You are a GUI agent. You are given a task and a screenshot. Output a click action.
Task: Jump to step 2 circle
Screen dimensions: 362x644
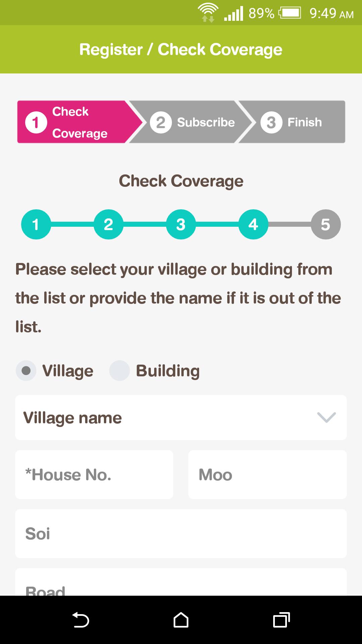[108, 224]
